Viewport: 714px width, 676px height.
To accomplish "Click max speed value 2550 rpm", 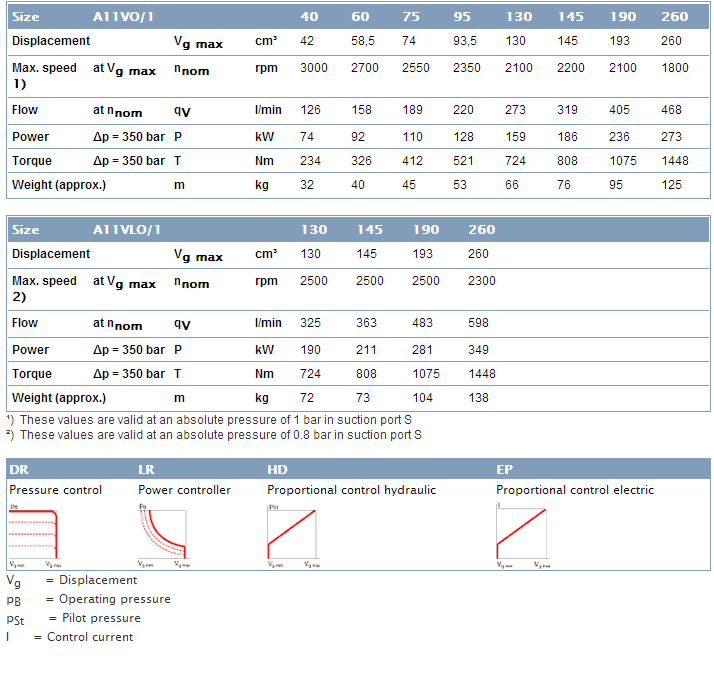I will pos(416,68).
